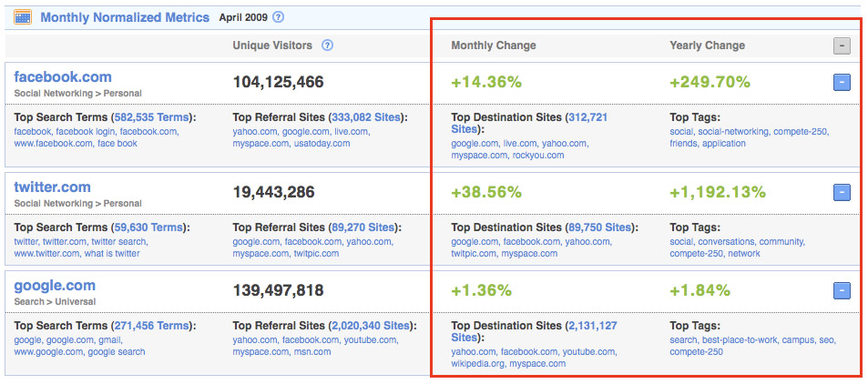Open google's 271,456 Terms link
Viewport: 868px width, 384px height.
[151, 326]
